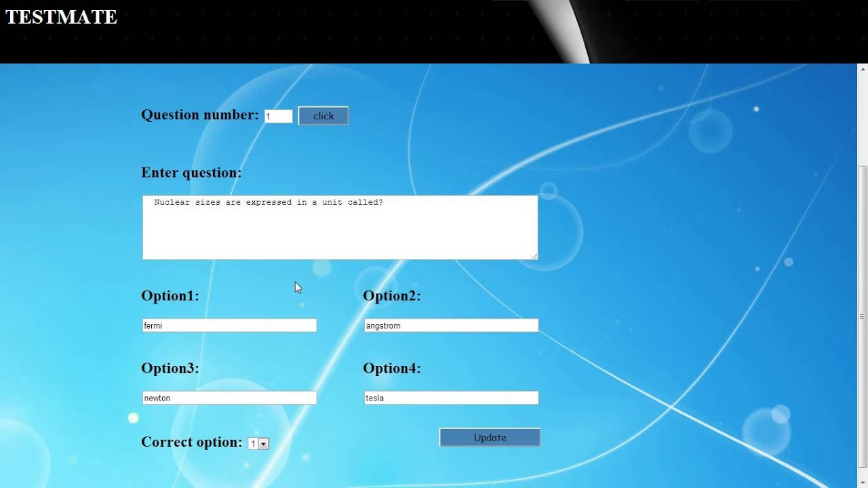Screen dimensions: 868x488
Task: Click the page scrollbar up arrow
Action: coord(863,68)
